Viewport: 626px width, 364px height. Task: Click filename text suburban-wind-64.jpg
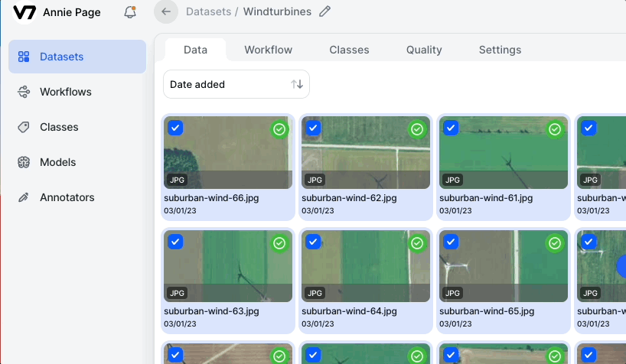point(349,311)
